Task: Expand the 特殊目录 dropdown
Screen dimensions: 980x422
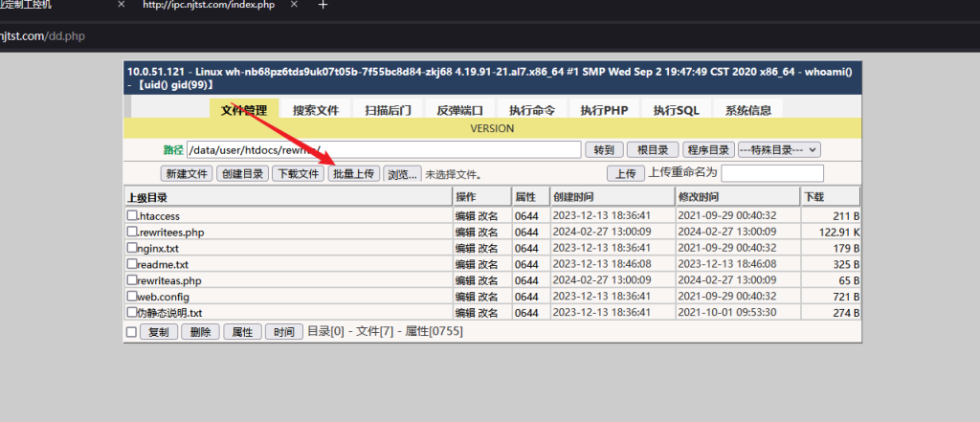Action: point(779,149)
